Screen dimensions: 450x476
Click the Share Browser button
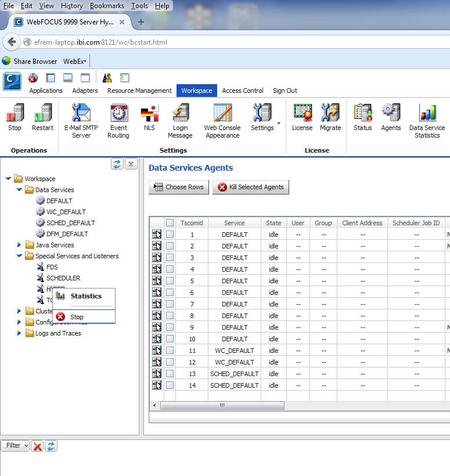click(30, 62)
